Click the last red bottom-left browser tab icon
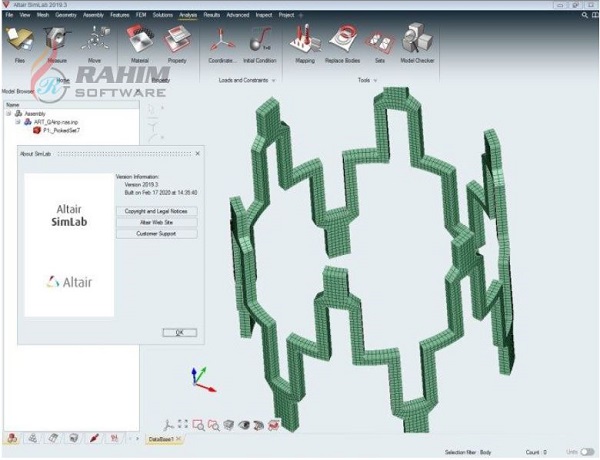 114,439
